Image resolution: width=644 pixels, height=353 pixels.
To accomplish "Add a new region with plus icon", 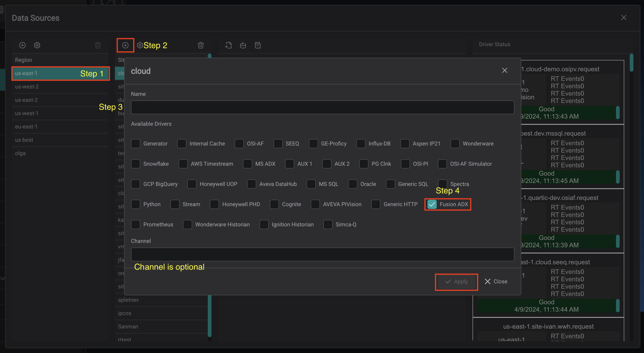I will point(22,45).
